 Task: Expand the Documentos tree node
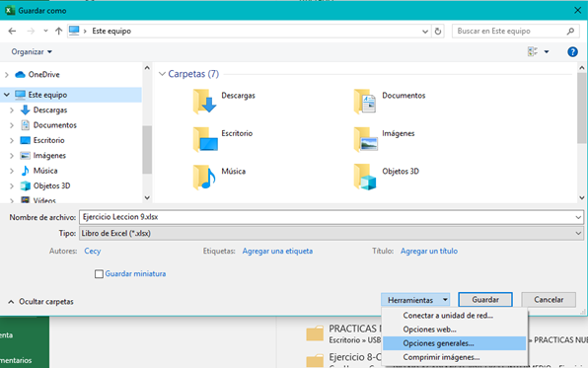click(x=12, y=125)
